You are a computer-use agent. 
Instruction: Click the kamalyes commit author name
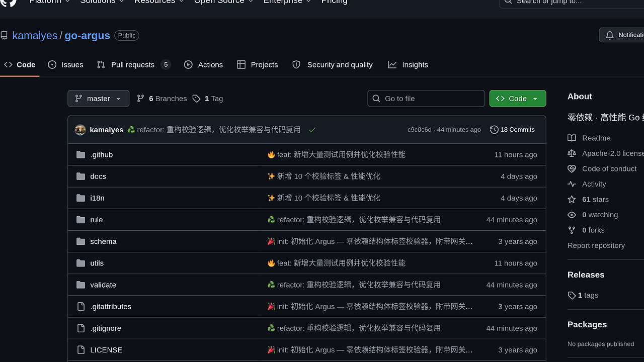[x=106, y=130]
